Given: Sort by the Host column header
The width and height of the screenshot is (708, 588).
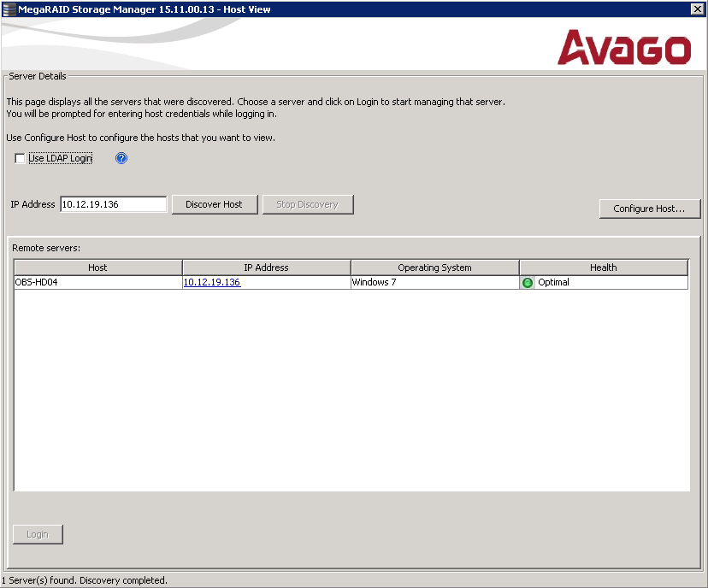Looking at the screenshot, I should tap(98, 268).
